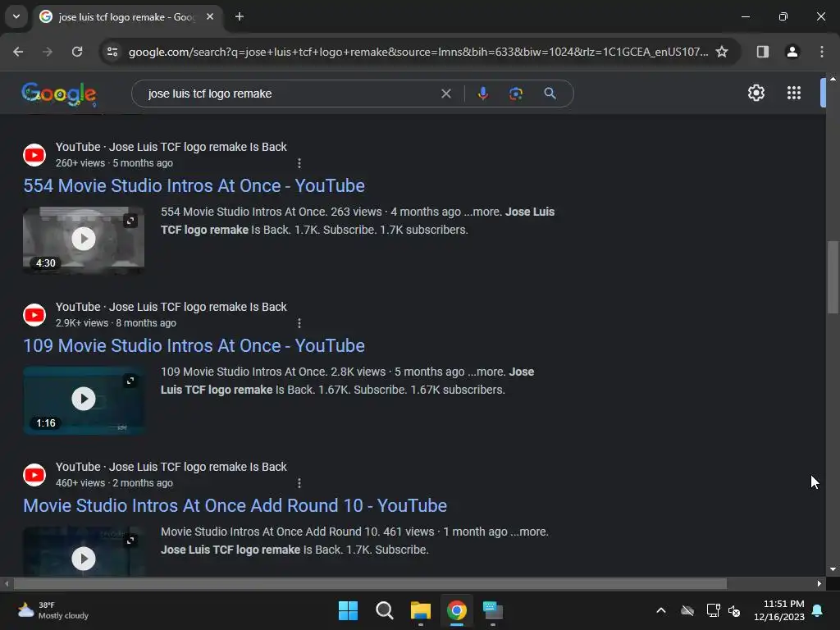This screenshot has width=840, height=630.
Task: Open File Explorer from the taskbar
Action: pos(421,610)
